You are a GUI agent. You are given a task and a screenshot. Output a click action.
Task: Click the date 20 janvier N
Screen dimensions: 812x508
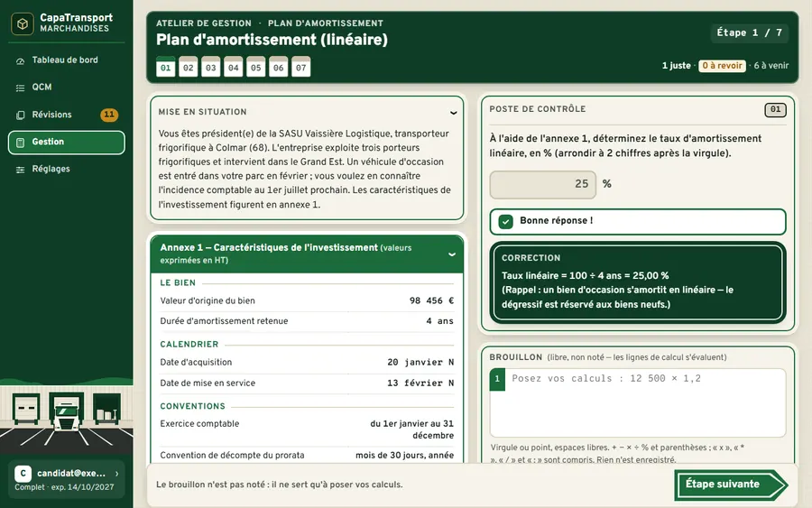(x=420, y=362)
